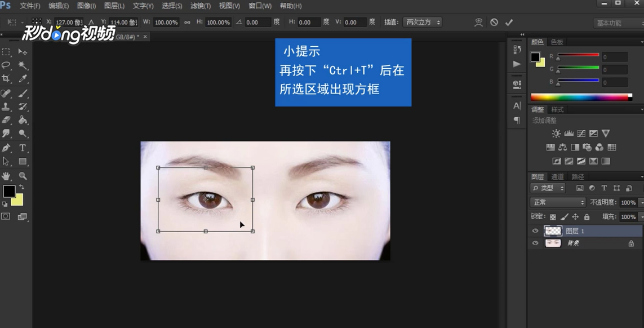Select the Hand tool
This screenshot has height=328, width=644.
pos(7,175)
